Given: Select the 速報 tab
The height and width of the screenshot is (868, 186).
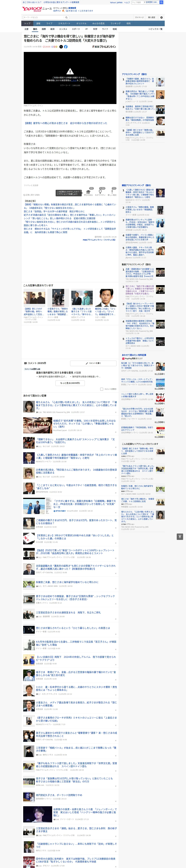Looking at the screenshot, I should point(38,23).
